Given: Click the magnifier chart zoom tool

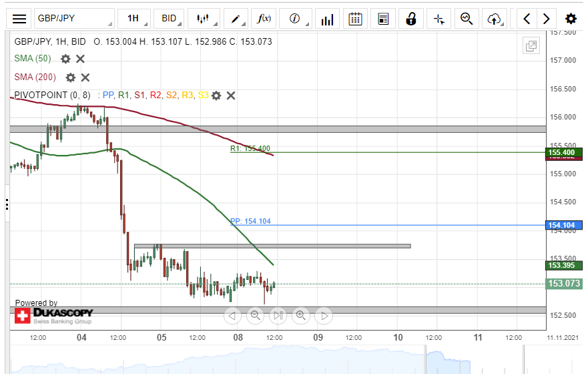Looking at the screenshot, I should pos(467,19).
